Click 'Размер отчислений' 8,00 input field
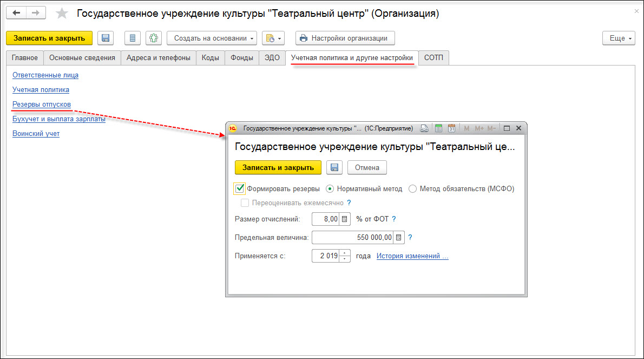Viewport: 644px width, 359px height. click(326, 219)
